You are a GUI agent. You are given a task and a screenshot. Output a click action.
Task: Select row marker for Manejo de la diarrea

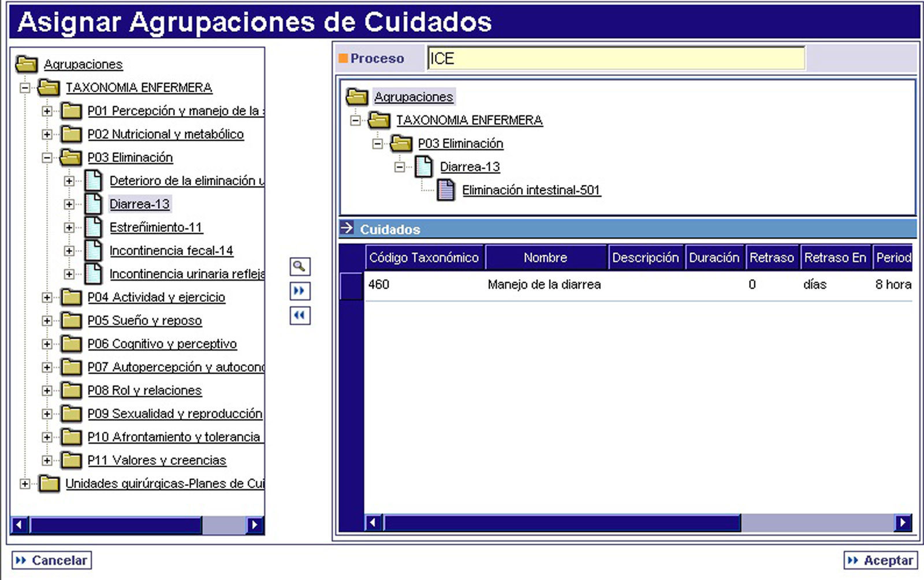(351, 285)
